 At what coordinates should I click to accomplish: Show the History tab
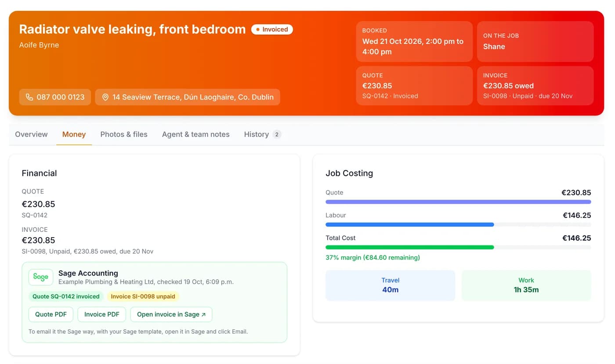pyautogui.click(x=262, y=134)
